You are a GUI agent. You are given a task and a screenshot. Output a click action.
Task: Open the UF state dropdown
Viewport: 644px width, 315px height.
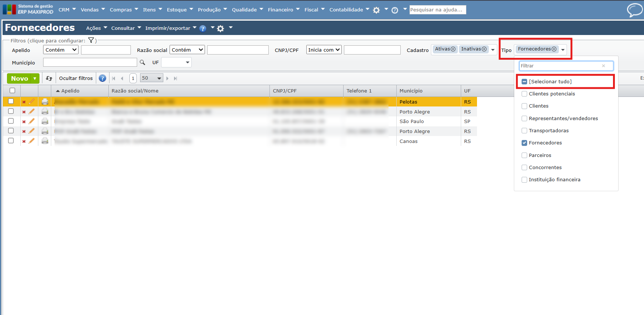click(x=176, y=63)
